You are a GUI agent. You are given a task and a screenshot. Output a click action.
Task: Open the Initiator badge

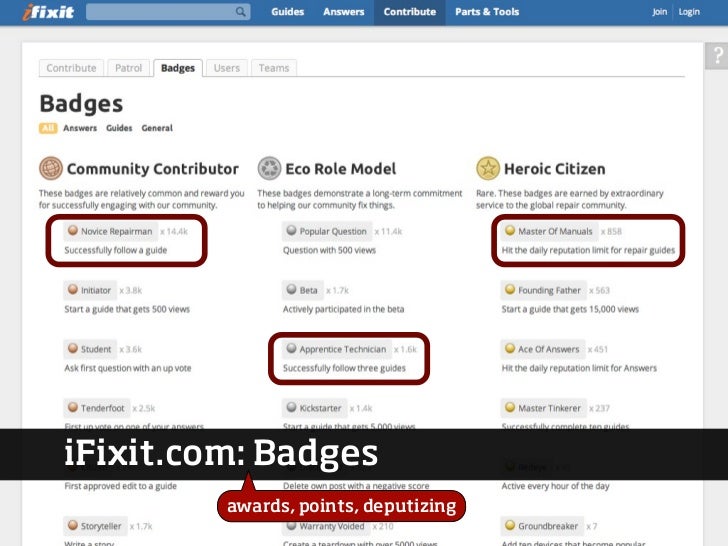coord(90,290)
